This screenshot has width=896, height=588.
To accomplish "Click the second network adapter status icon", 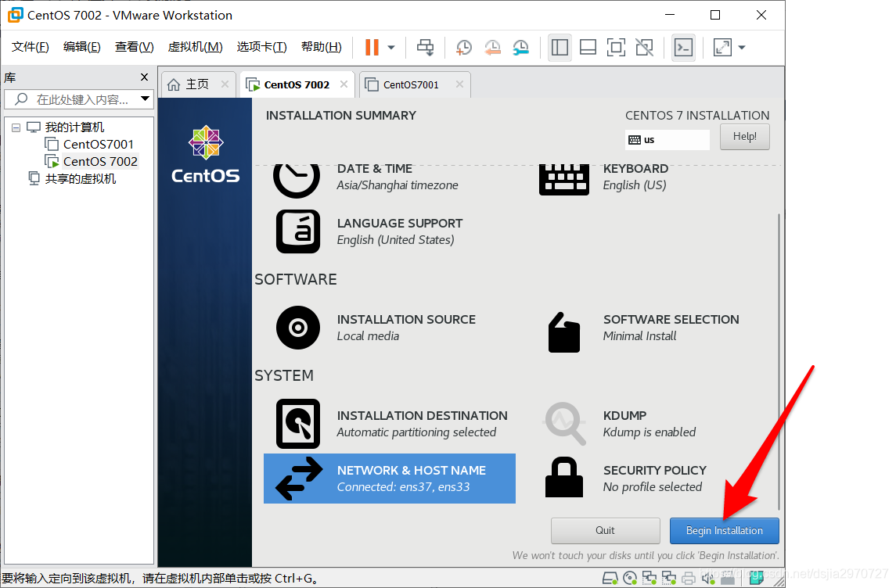I will click(669, 579).
